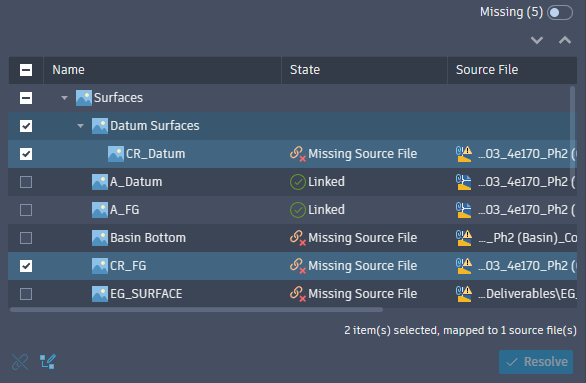The width and height of the screenshot is (586, 383).
Task: Check the A_FG checkbox
Action: (26, 210)
